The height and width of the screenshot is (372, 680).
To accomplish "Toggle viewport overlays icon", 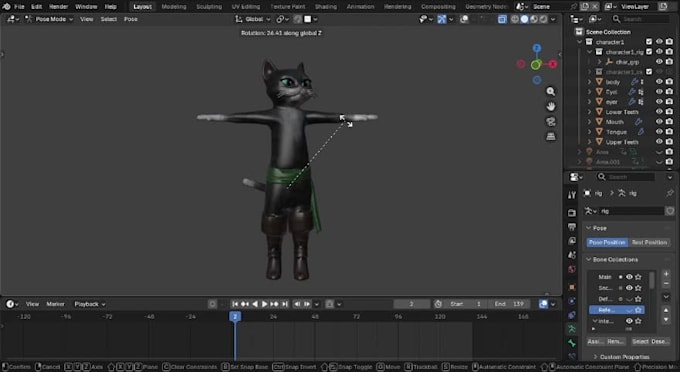I will coord(464,19).
